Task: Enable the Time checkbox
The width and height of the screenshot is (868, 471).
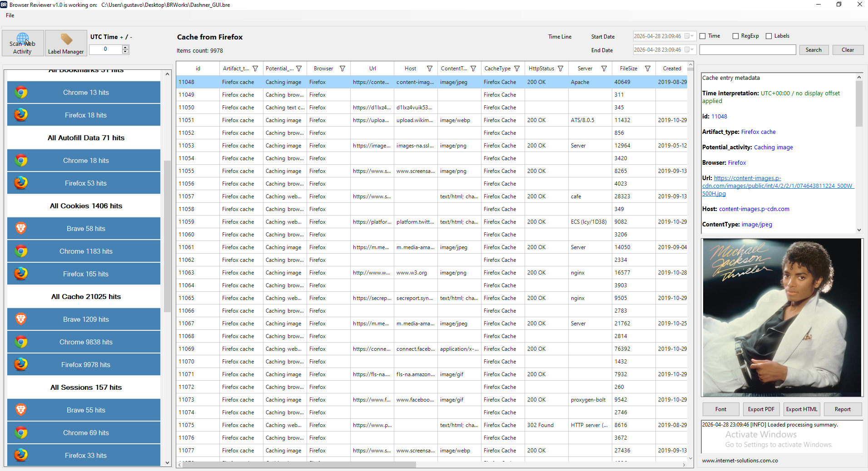Action: tap(703, 36)
